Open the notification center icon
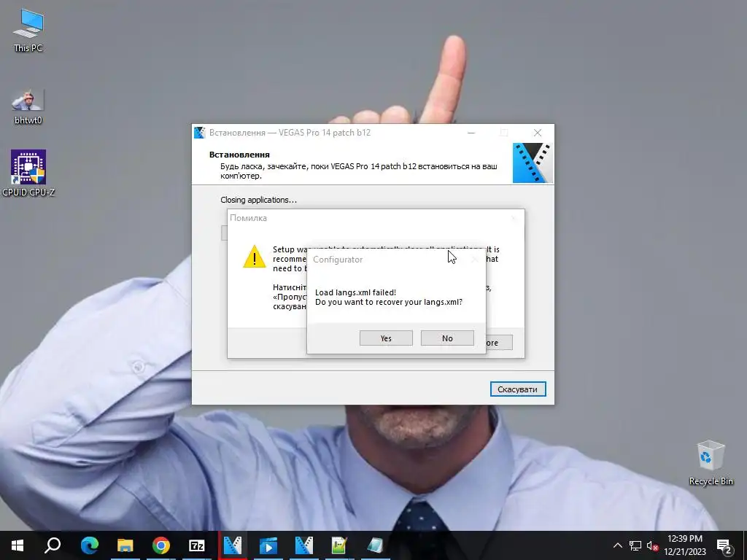747x560 pixels. [724, 545]
